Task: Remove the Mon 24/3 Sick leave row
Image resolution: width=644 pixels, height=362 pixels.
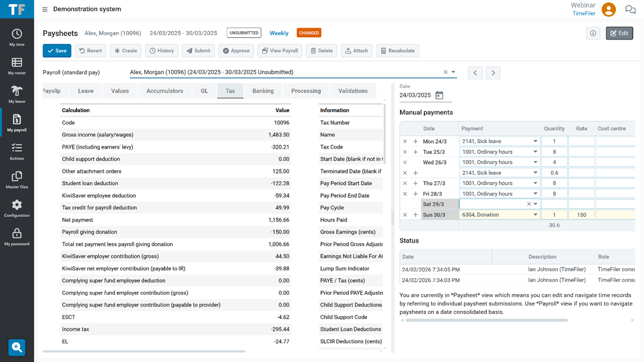Action: click(x=405, y=141)
